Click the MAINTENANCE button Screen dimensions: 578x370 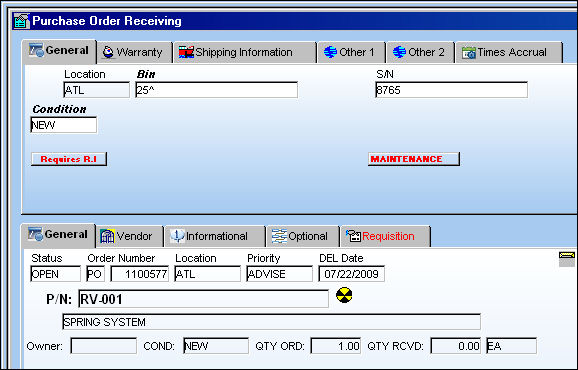tap(414, 159)
